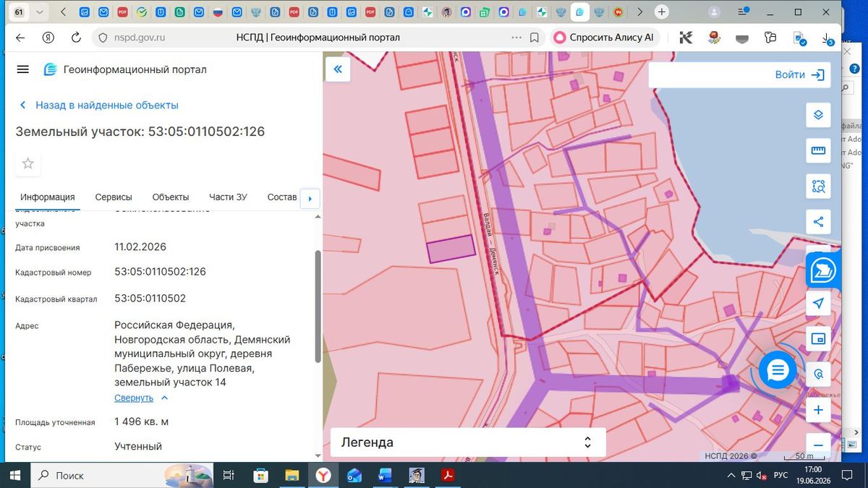Open address bar three-dots page menu

click(516, 38)
